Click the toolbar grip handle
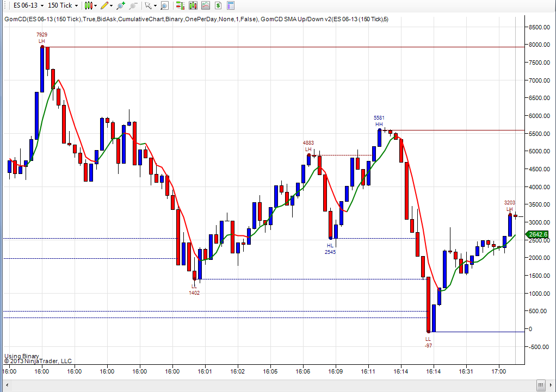This screenshot has width=556, height=392. 4,5
